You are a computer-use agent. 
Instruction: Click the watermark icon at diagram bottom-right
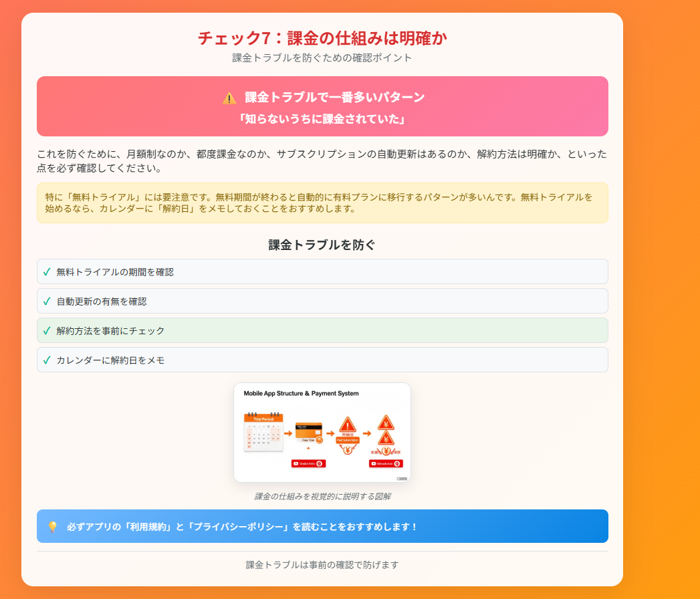pyautogui.click(x=402, y=478)
